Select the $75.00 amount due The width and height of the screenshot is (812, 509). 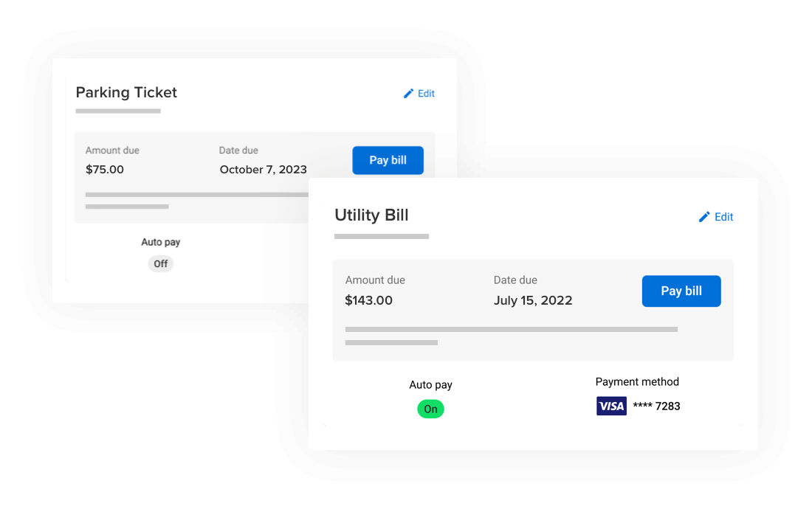coord(105,170)
